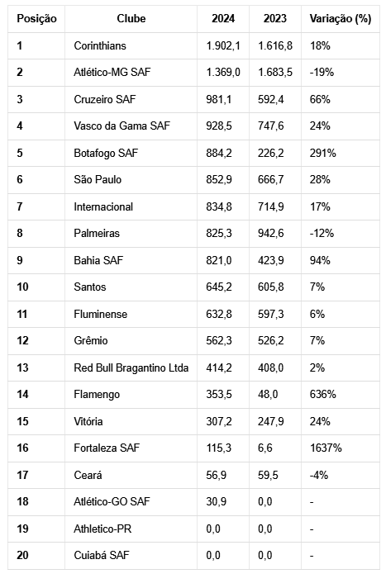Click Flamengo's 636% variation value
This screenshot has height=588, width=386.
click(x=322, y=394)
